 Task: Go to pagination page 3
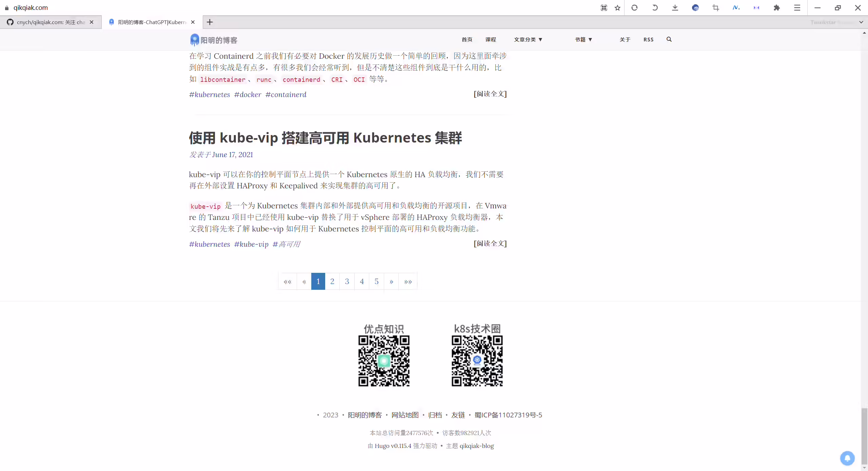[347, 281]
